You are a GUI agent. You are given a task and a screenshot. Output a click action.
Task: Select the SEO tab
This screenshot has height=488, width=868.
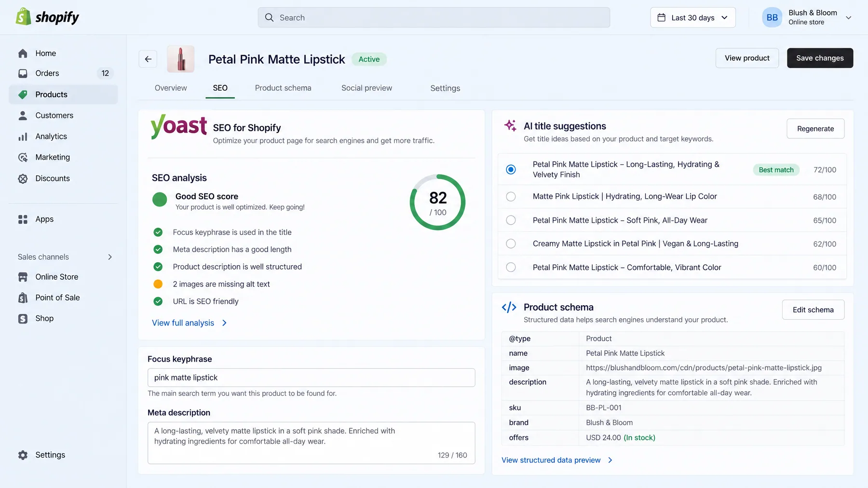coord(220,88)
